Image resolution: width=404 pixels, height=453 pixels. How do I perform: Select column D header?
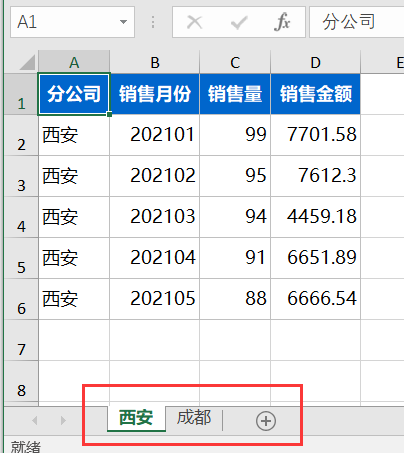click(315, 62)
